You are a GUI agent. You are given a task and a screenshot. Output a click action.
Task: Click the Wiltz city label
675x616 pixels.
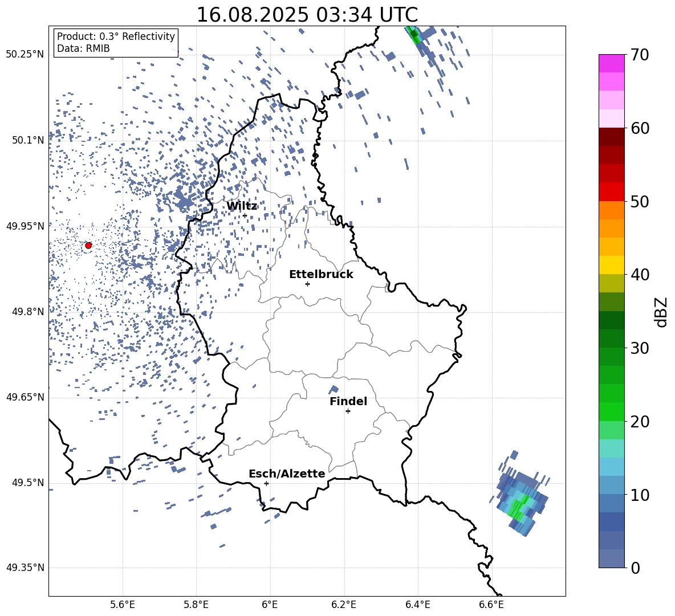[242, 206]
